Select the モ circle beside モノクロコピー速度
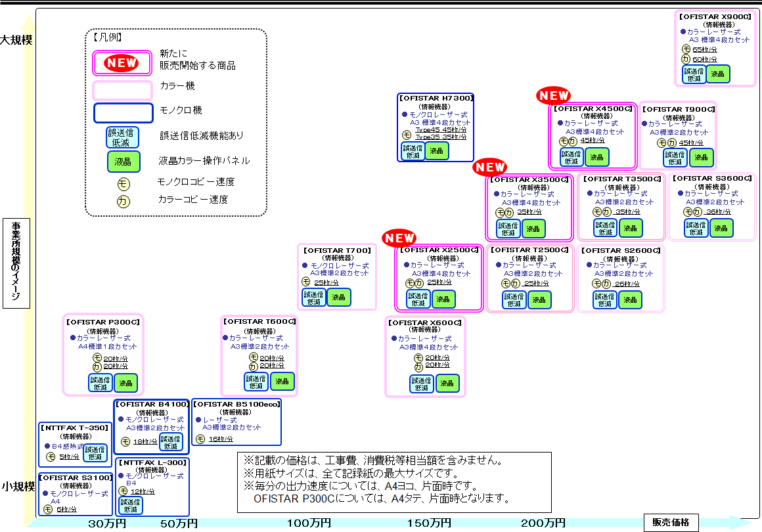The width and height of the screenshot is (762, 532). point(123,184)
